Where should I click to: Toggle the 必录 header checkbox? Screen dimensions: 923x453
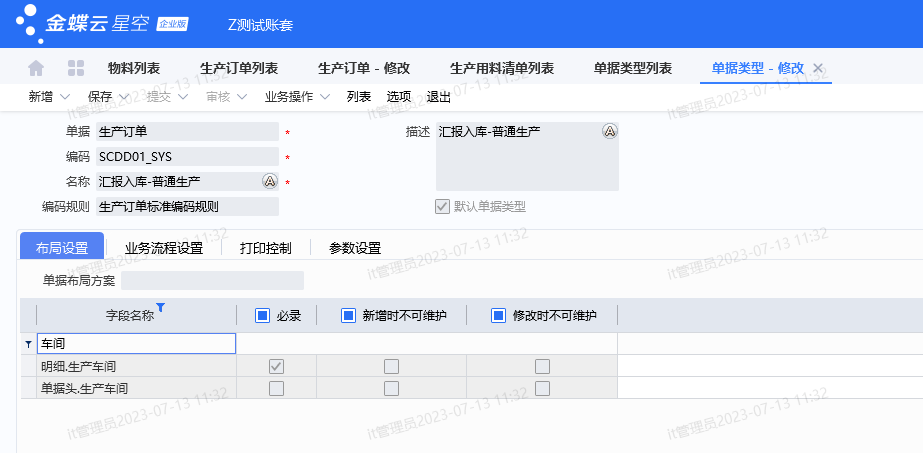tap(263, 316)
